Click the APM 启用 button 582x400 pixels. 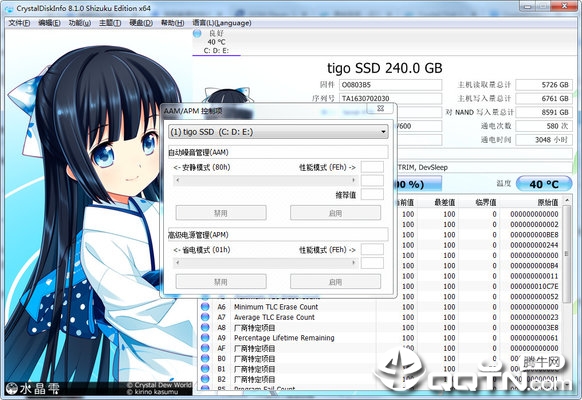(335, 282)
